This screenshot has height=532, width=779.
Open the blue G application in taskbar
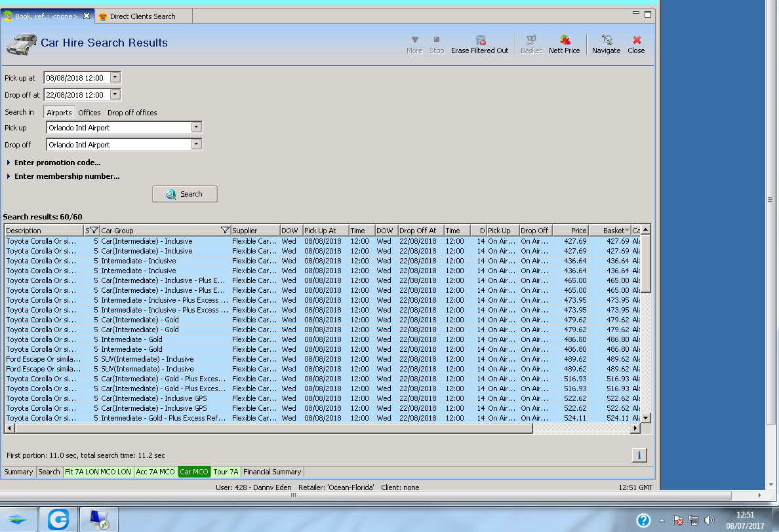[x=58, y=520]
